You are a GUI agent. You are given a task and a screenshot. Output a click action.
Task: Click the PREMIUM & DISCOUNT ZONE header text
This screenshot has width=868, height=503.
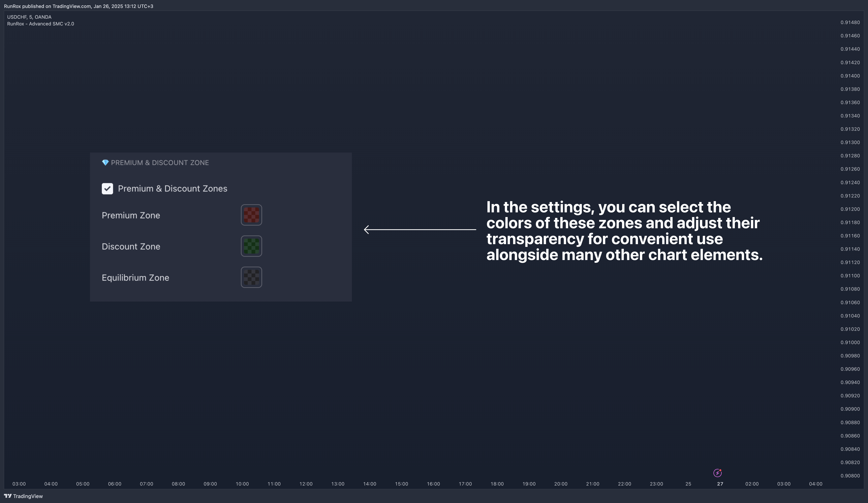(160, 163)
